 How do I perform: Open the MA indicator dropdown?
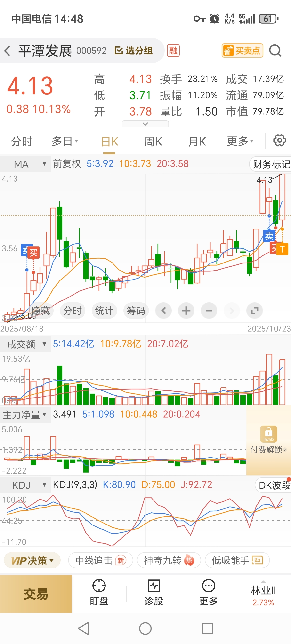[25, 164]
